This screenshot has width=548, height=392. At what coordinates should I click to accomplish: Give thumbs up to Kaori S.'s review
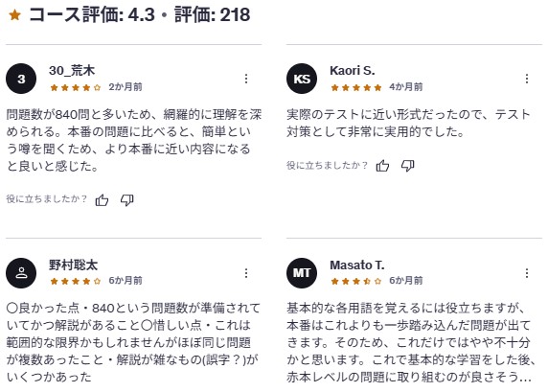coord(382,166)
